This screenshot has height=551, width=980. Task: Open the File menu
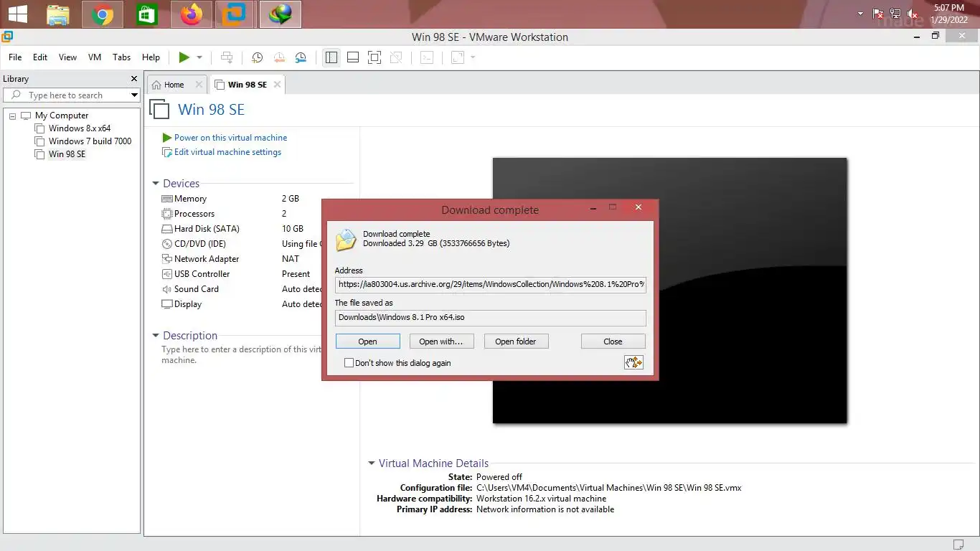(15, 57)
